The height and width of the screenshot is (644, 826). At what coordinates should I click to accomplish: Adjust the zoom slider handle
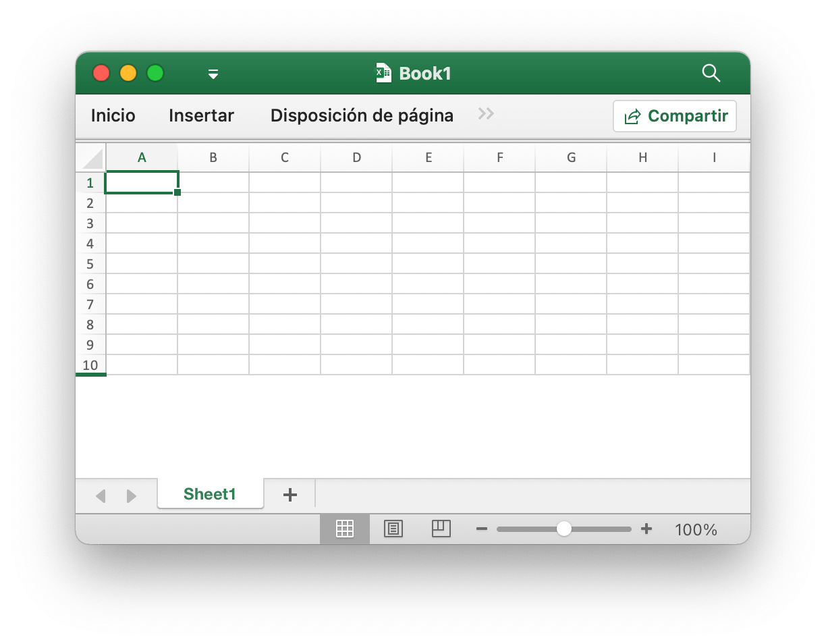coord(564,529)
